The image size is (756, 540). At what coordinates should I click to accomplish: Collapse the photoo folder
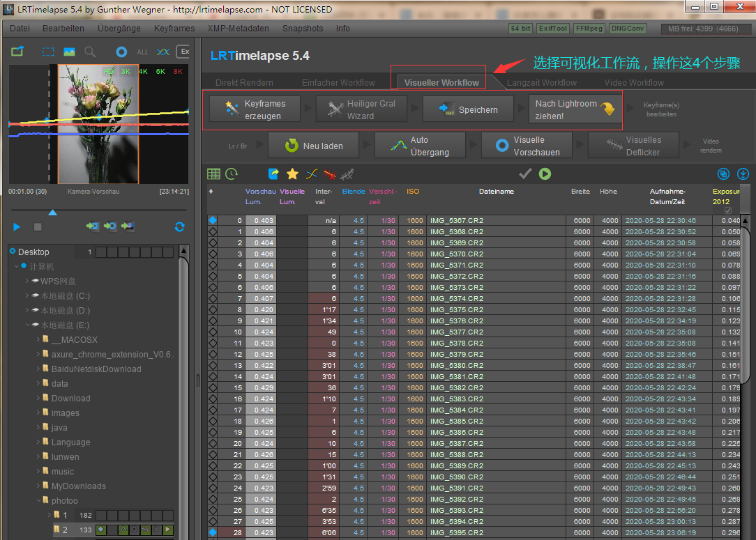pos(38,501)
